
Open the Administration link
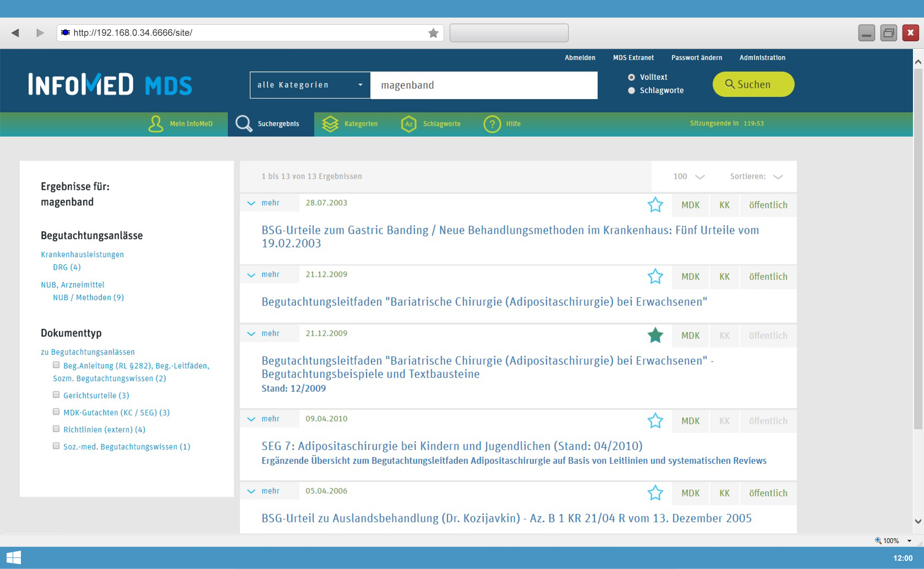click(x=762, y=58)
